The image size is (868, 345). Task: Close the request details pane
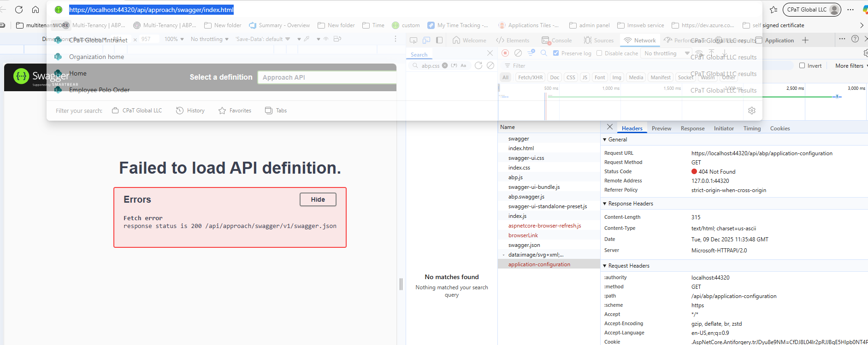tap(610, 127)
